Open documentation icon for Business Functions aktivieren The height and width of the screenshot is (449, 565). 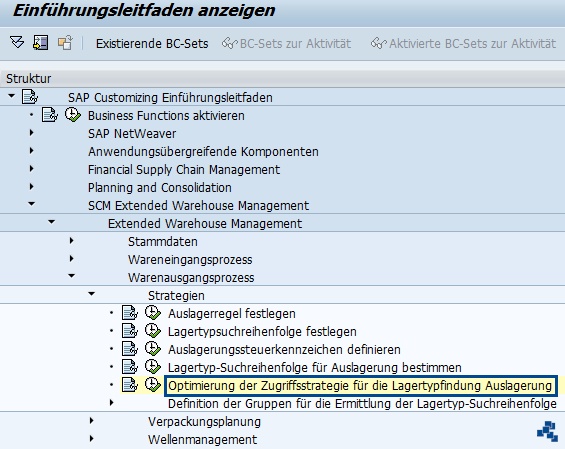[50, 115]
